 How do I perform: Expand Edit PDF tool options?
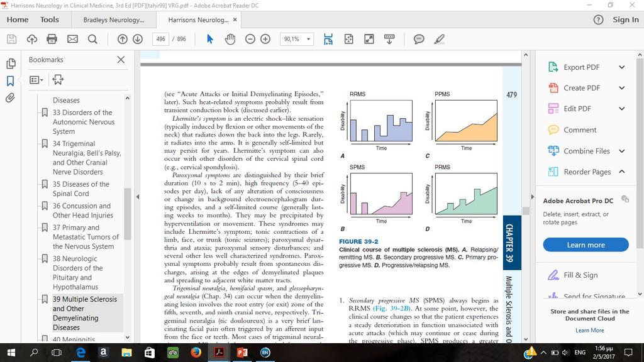tap(622, 108)
